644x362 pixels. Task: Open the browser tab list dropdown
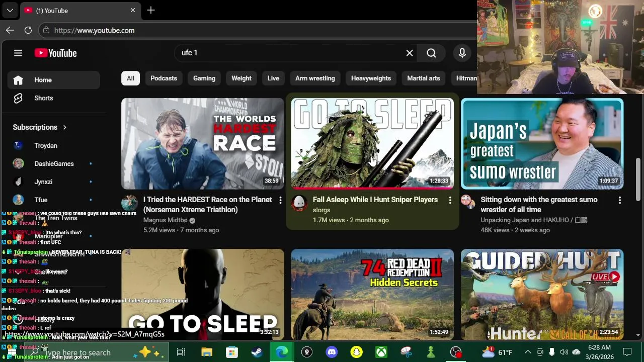[10, 10]
